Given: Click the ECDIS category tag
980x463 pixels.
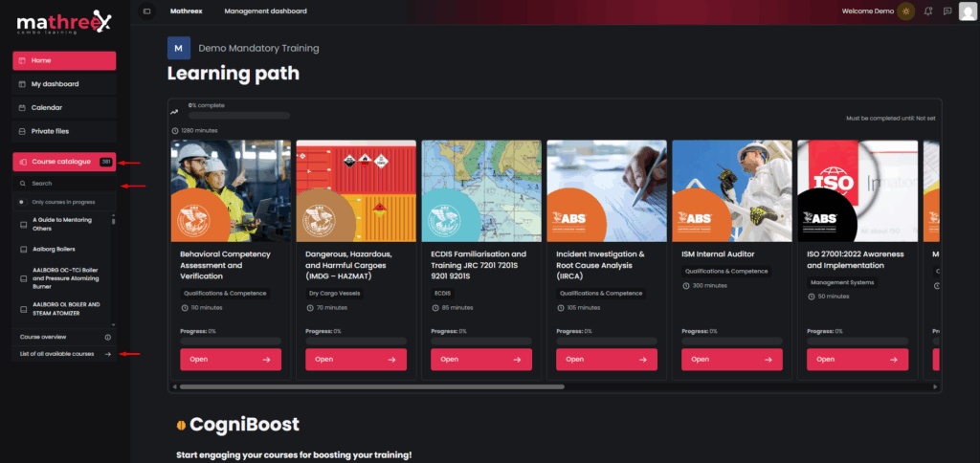Looking at the screenshot, I should pyautogui.click(x=441, y=293).
